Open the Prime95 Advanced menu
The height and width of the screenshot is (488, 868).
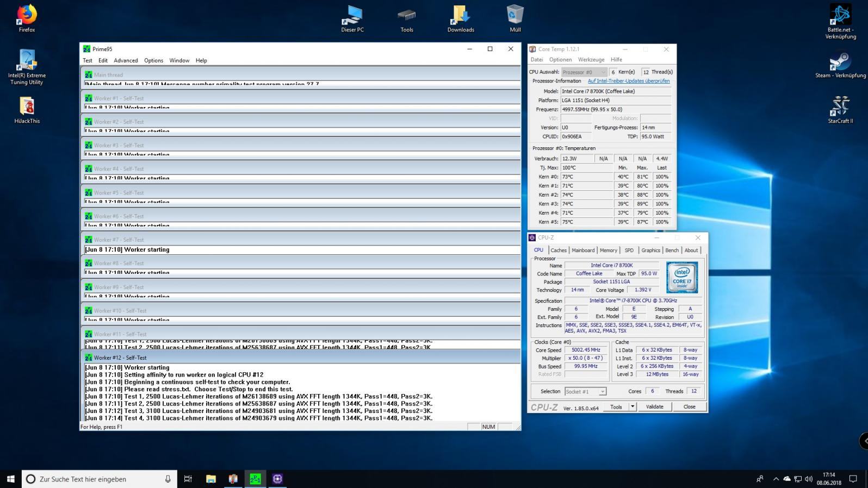pos(126,60)
